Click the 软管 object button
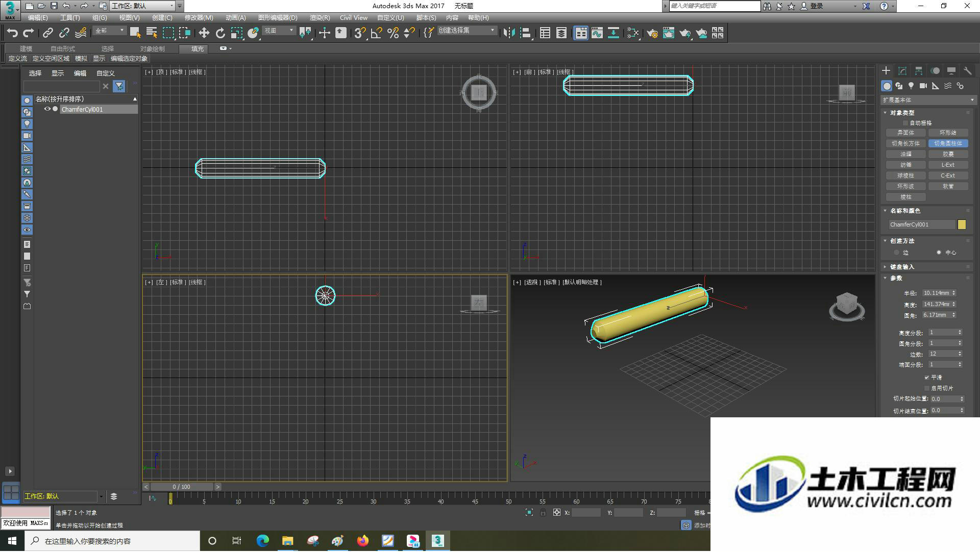 pyautogui.click(x=948, y=187)
